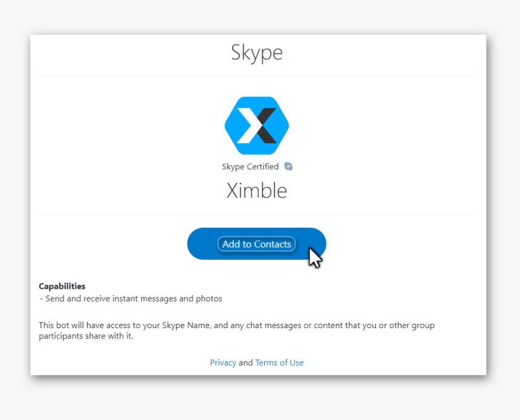The height and width of the screenshot is (420, 520).
Task: Open the Privacy link
Action: (x=223, y=363)
